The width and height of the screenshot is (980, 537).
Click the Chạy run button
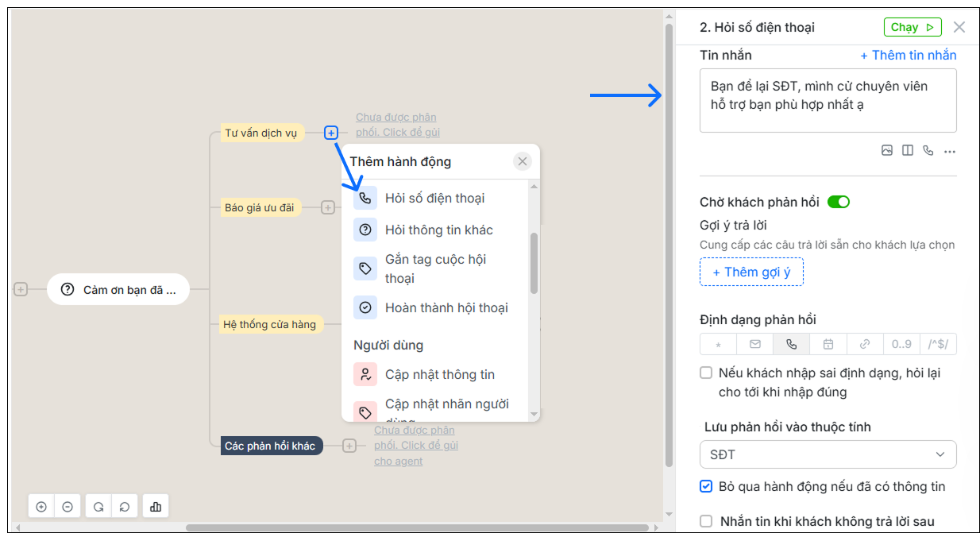click(912, 27)
